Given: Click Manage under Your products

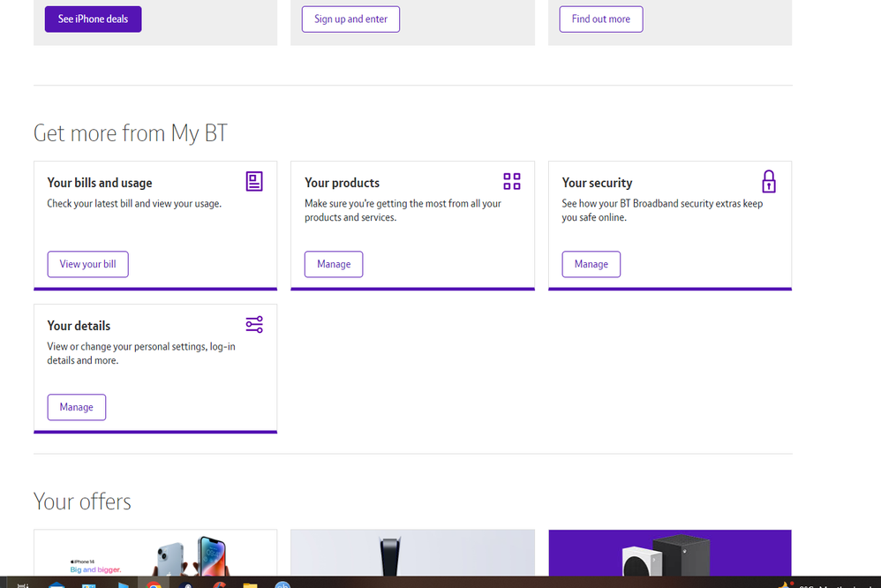Looking at the screenshot, I should [333, 264].
